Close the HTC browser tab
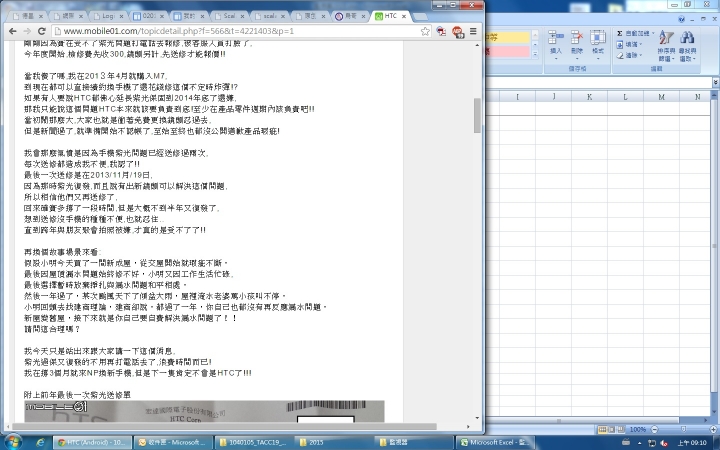This screenshot has width=720, height=450. [404, 16]
